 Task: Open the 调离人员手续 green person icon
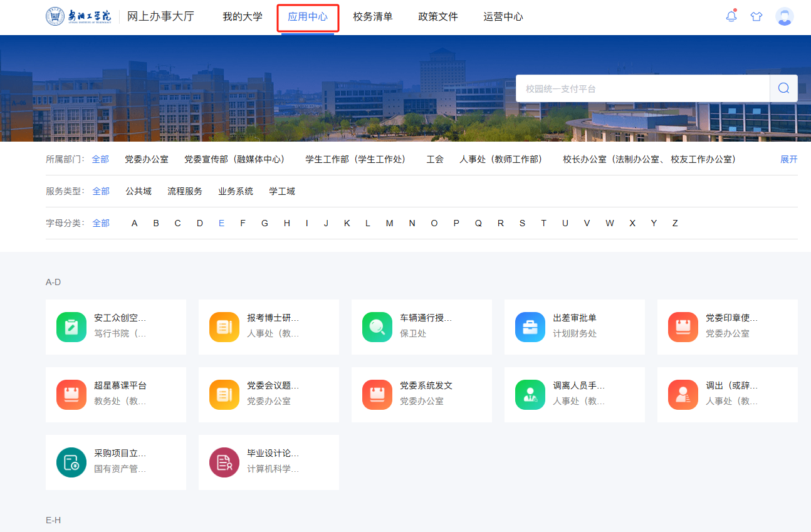pos(530,395)
